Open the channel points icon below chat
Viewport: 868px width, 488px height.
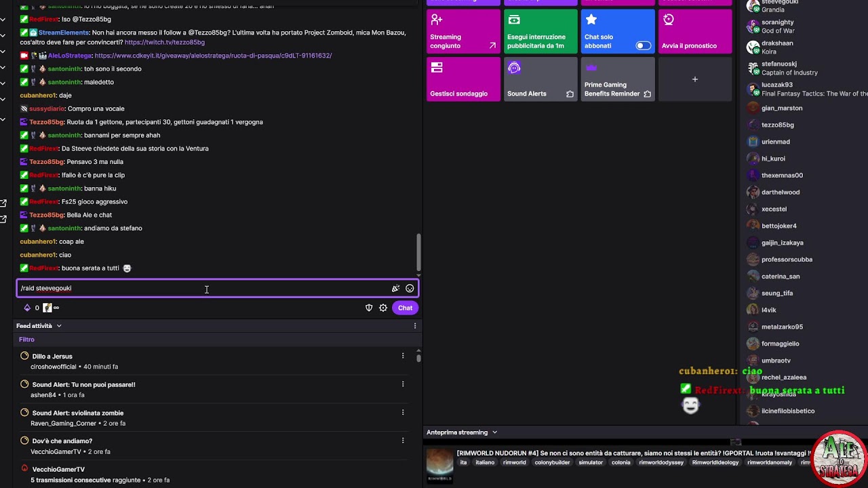click(x=47, y=308)
